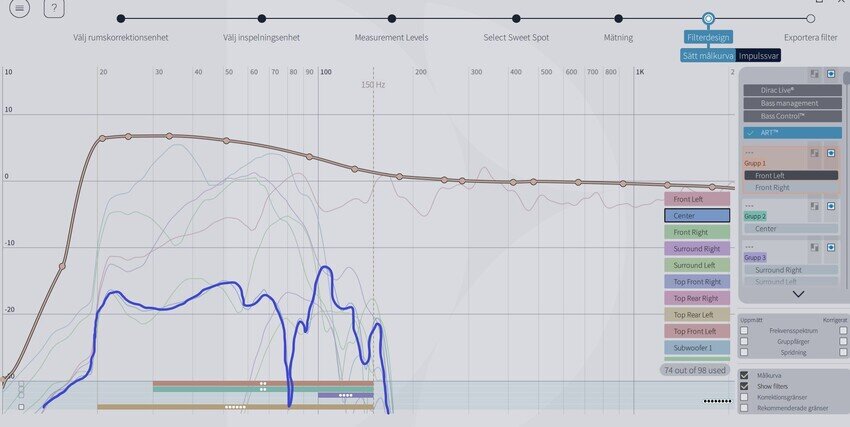Viewport: 850px width, 427px height.
Task: Select the Bass Control mode button
Action: coord(793,117)
